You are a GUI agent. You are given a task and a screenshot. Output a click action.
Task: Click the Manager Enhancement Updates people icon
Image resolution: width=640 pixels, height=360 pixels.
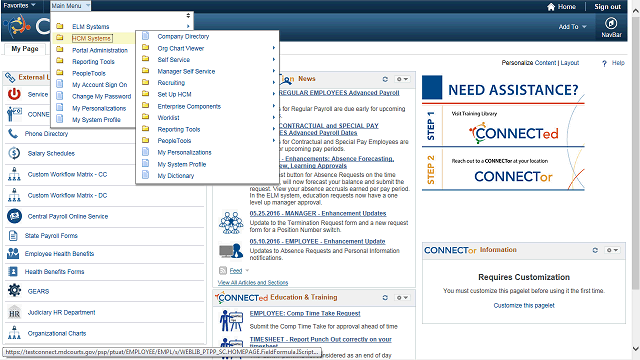[x=231, y=222]
